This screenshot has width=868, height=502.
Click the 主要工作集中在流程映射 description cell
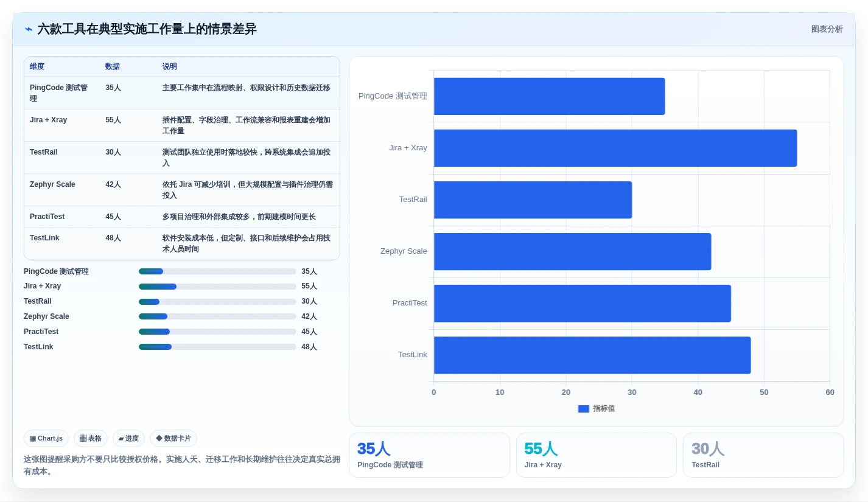tap(248, 93)
